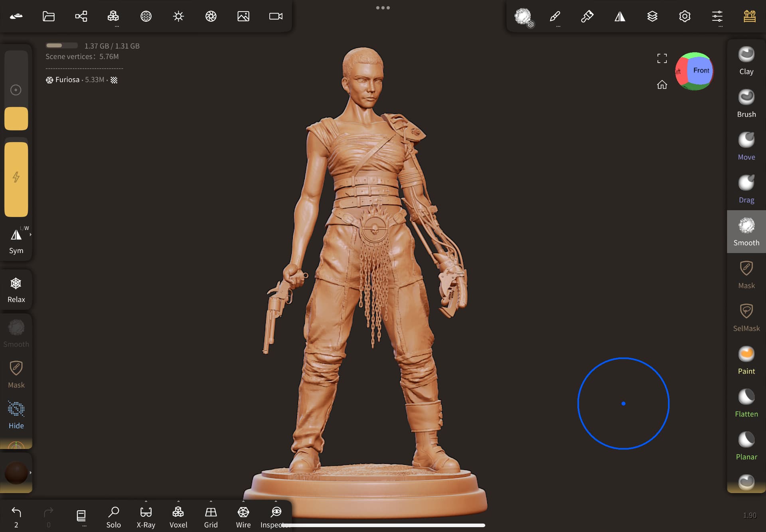This screenshot has width=766, height=532.
Task: Expand the material sphere options arrow
Action: [31, 473]
